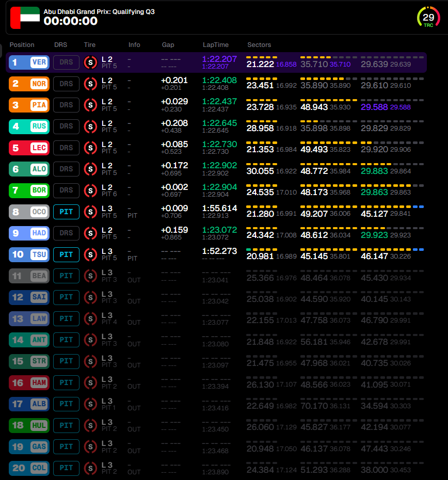The width and height of the screenshot is (448, 480).
Task: Click the soft tire icon in COL row
Action: tap(90, 468)
